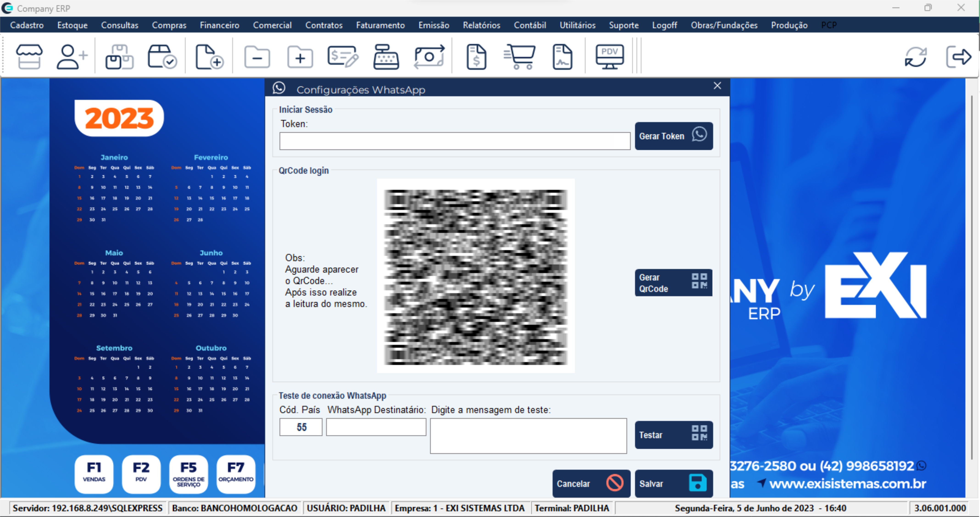The width and height of the screenshot is (980, 517).
Task: Click the Gerar Token button
Action: click(x=673, y=136)
